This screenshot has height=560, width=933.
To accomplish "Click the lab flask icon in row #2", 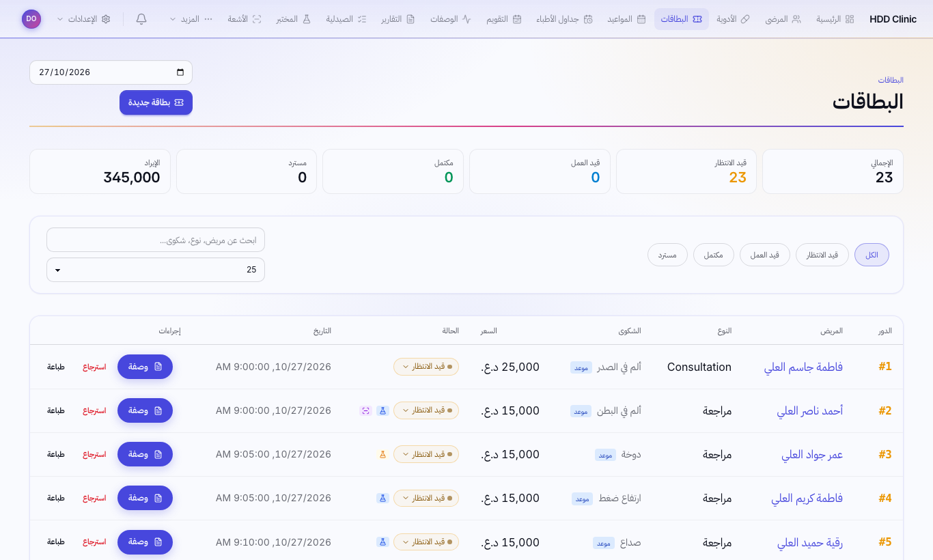I will click(382, 411).
